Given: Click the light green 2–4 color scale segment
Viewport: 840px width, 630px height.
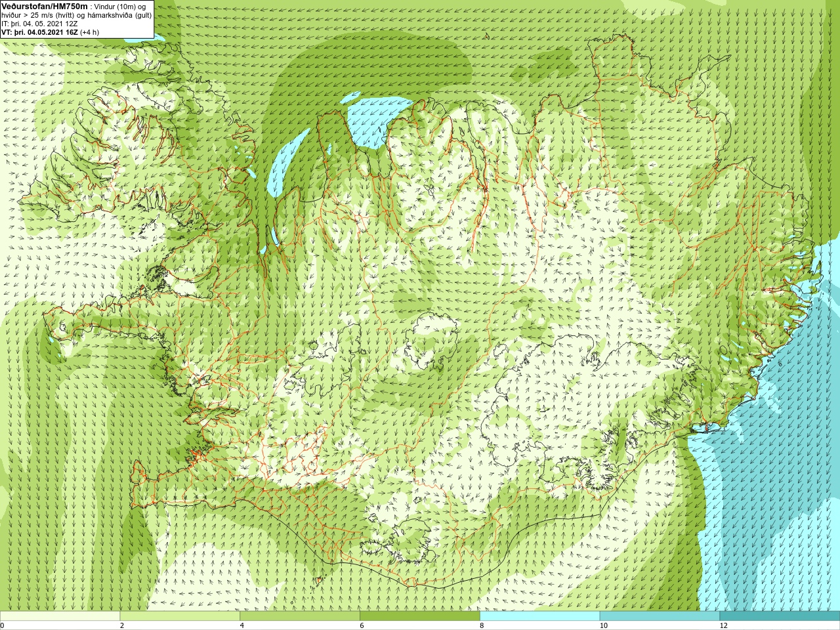Looking at the screenshot, I should click(180, 616).
